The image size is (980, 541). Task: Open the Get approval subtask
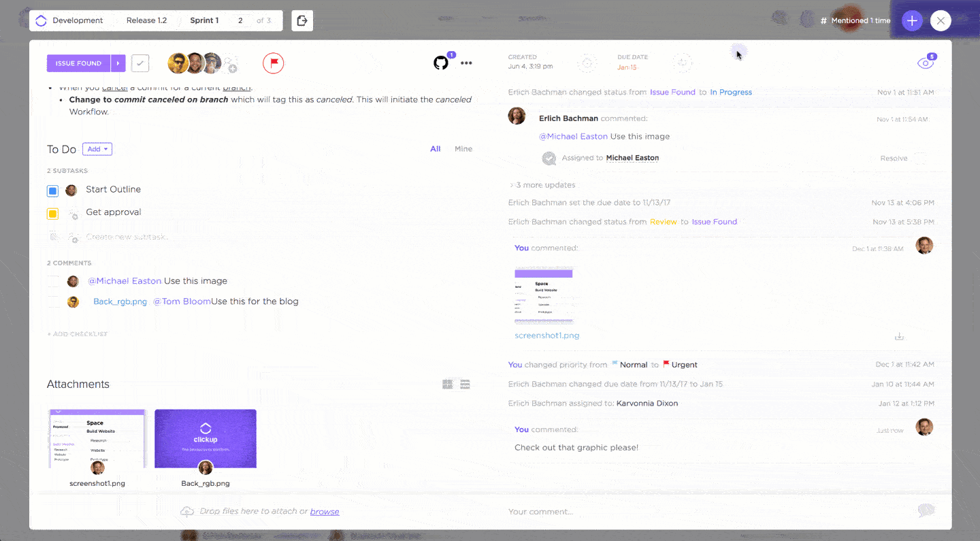click(x=114, y=212)
